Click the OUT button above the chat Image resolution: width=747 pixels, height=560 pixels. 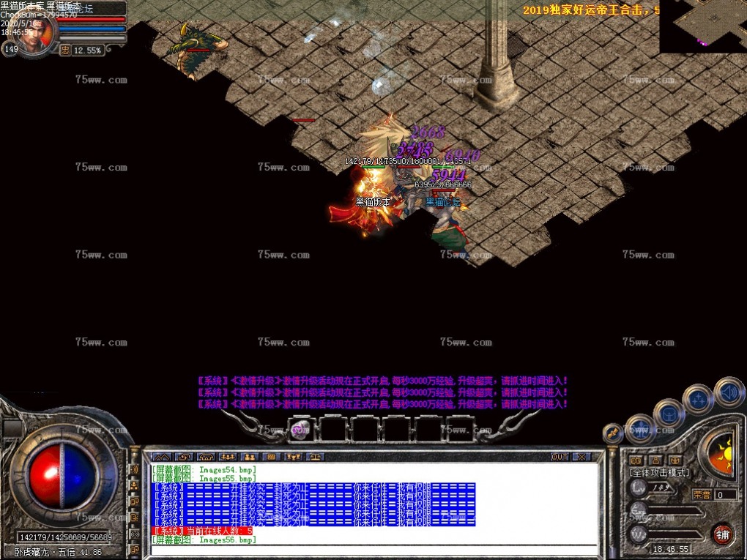(560, 457)
